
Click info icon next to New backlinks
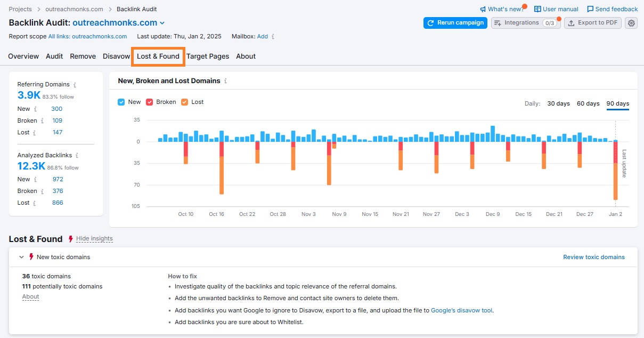click(x=35, y=180)
